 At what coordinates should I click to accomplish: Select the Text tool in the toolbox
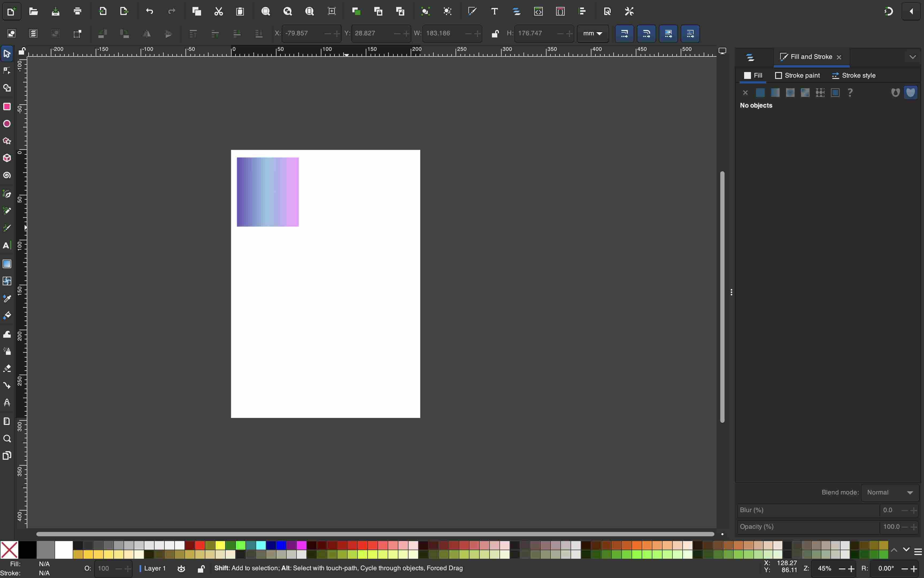(x=7, y=246)
